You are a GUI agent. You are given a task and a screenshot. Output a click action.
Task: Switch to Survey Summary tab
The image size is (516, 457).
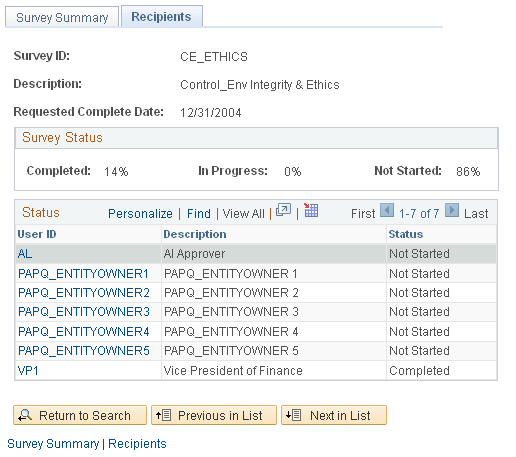click(62, 17)
